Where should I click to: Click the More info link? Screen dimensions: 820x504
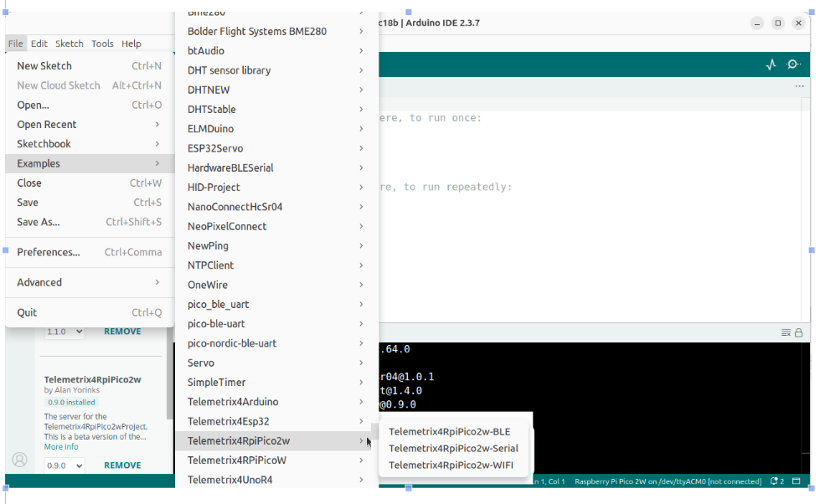pos(61,446)
